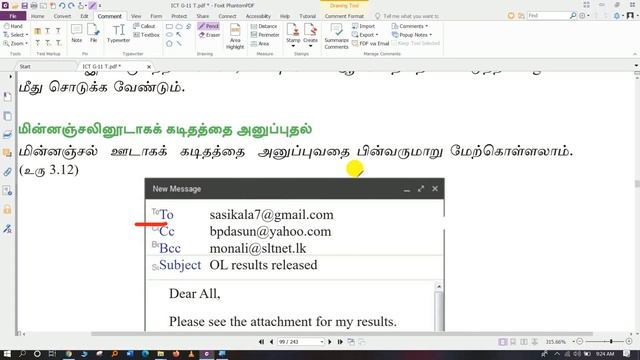
Task: Toggle single page view mode
Action: pyautogui.click(x=503, y=342)
